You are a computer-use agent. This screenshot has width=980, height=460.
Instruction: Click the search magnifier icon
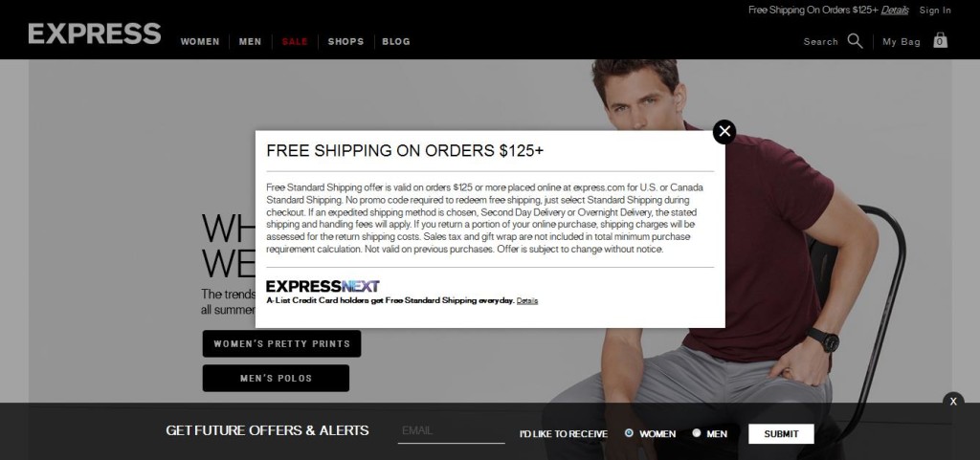[855, 41]
